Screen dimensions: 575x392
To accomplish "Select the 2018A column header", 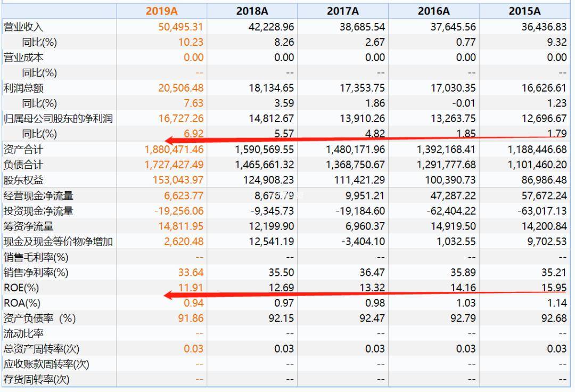I will coord(252,11).
